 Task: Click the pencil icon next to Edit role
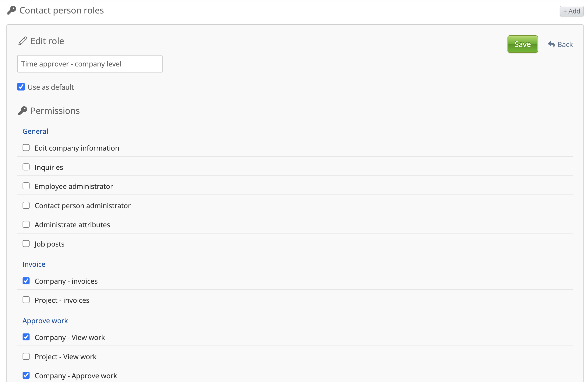[23, 41]
